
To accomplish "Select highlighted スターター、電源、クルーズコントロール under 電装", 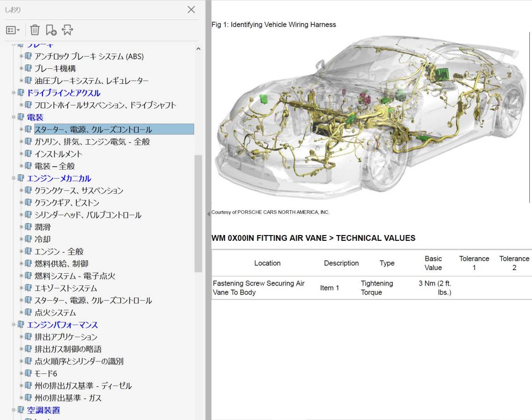I will coord(114,130).
